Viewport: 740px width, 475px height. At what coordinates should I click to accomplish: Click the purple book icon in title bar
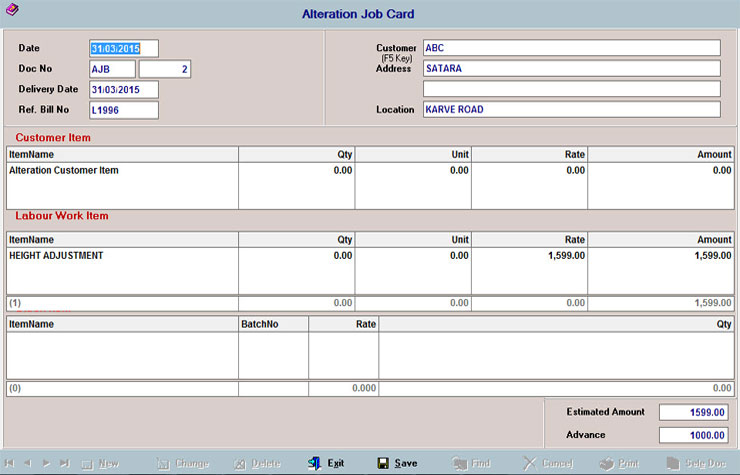10,11
